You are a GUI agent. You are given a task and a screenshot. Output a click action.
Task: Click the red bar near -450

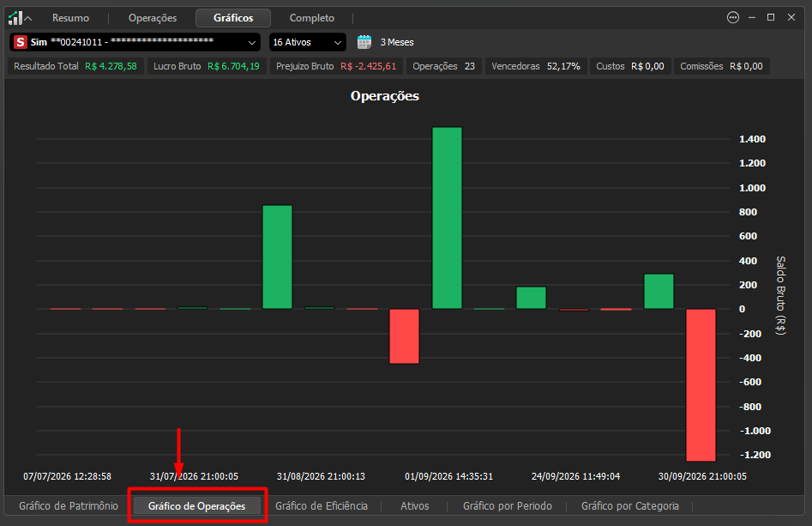[405, 336]
